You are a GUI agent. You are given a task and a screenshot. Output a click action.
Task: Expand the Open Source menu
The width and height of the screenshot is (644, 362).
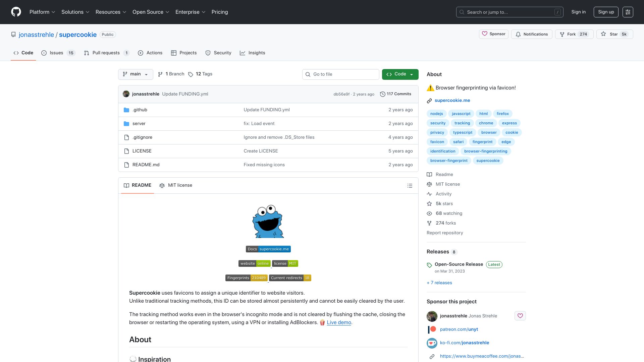pos(151,12)
